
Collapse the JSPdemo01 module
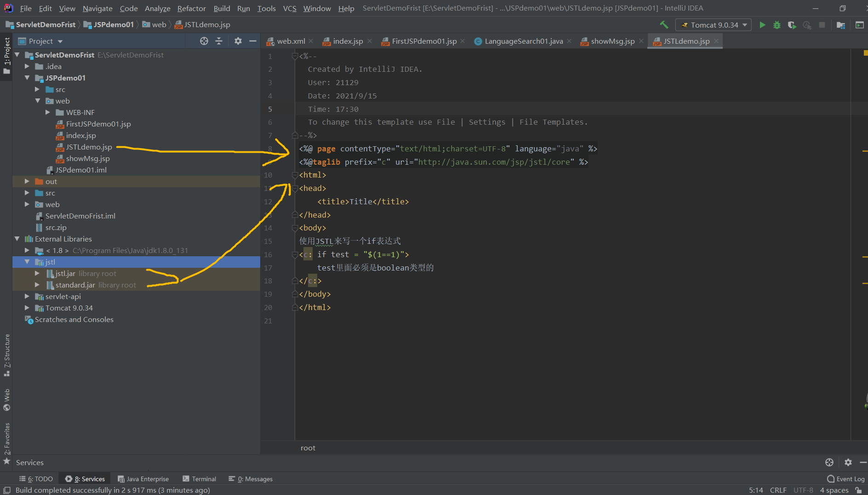[27, 78]
